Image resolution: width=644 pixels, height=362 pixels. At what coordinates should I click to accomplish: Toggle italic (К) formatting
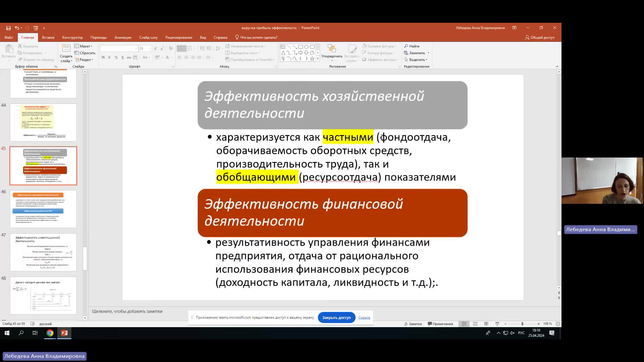click(109, 57)
